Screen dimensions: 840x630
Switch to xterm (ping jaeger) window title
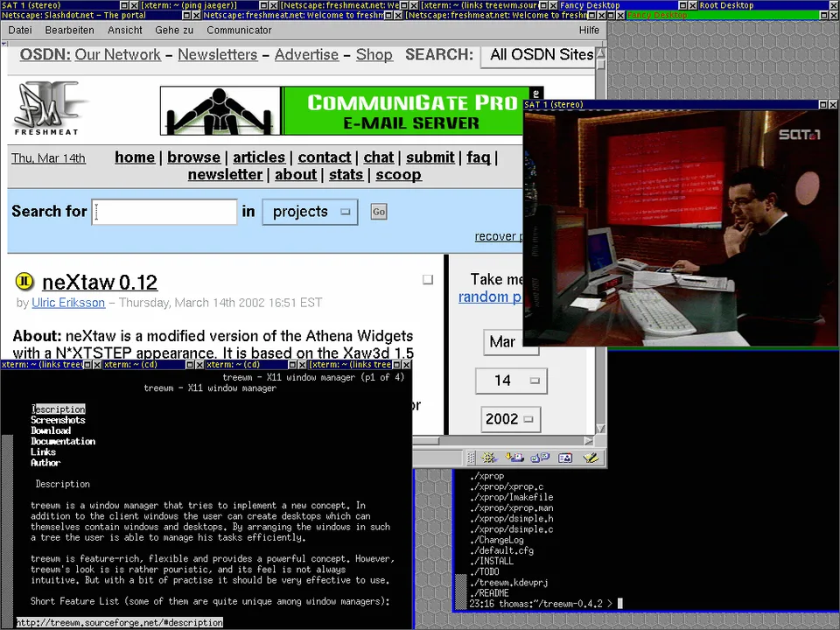click(x=199, y=5)
